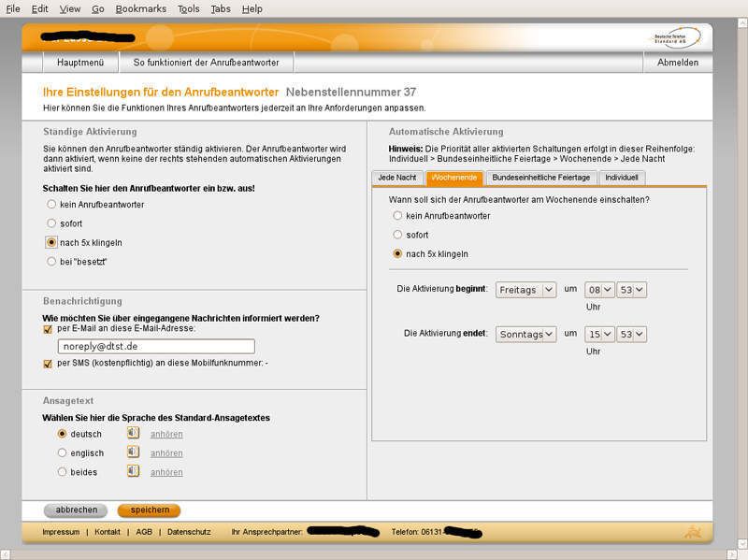The height and width of the screenshot is (560, 748).
Task: Play speaker icon for englisch announcement
Action: pyautogui.click(x=133, y=452)
